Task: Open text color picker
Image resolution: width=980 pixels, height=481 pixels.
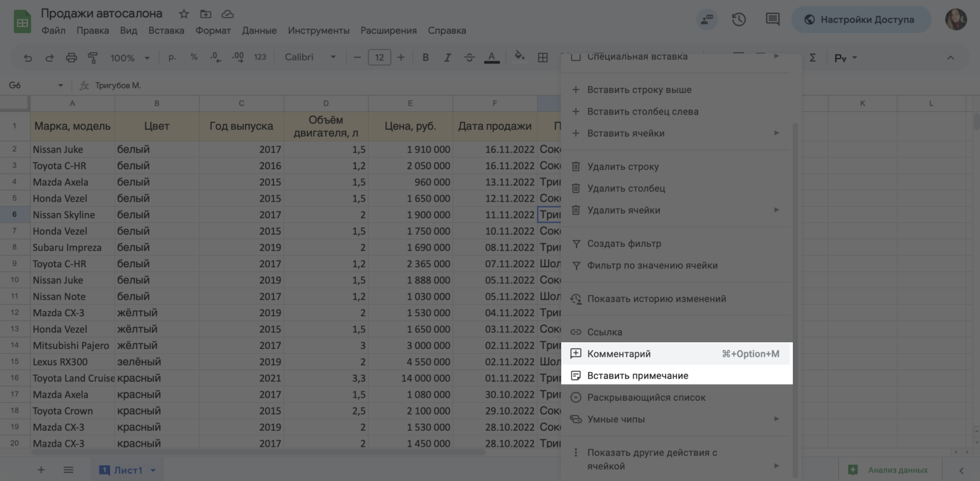Action: pyautogui.click(x=491, y=58)
